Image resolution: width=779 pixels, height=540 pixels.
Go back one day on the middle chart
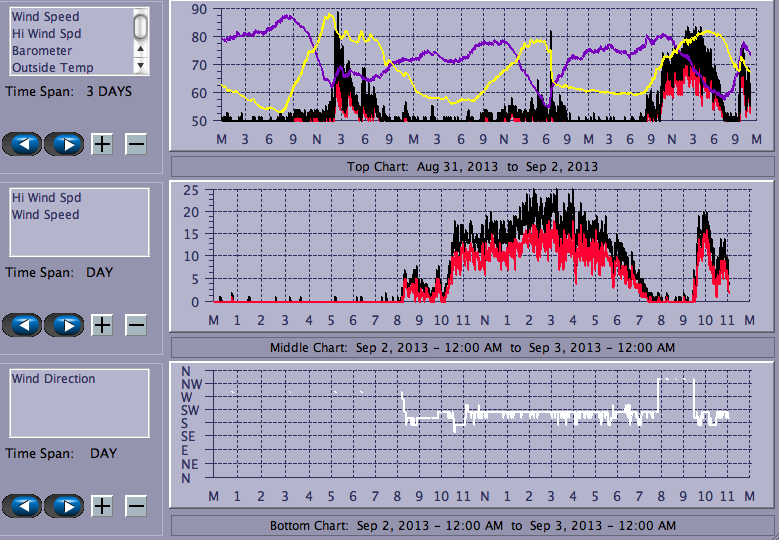click(x=22, y=325)
